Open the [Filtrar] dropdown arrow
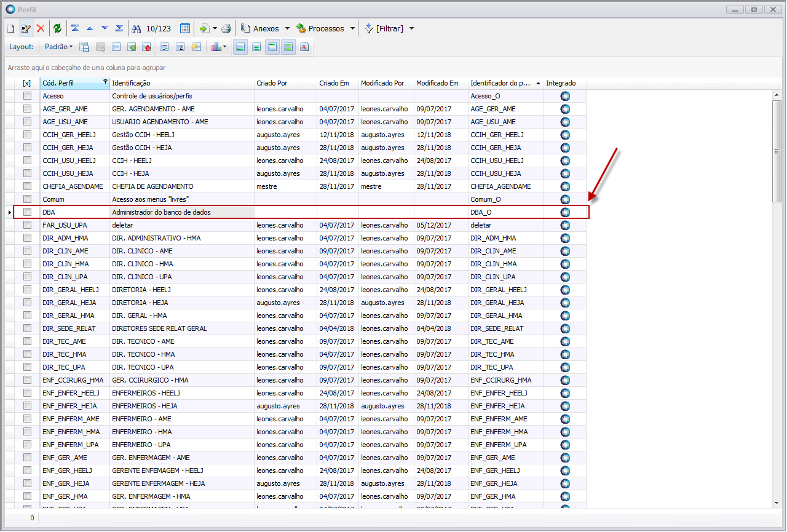787x532 pixels. coord(411,28)
